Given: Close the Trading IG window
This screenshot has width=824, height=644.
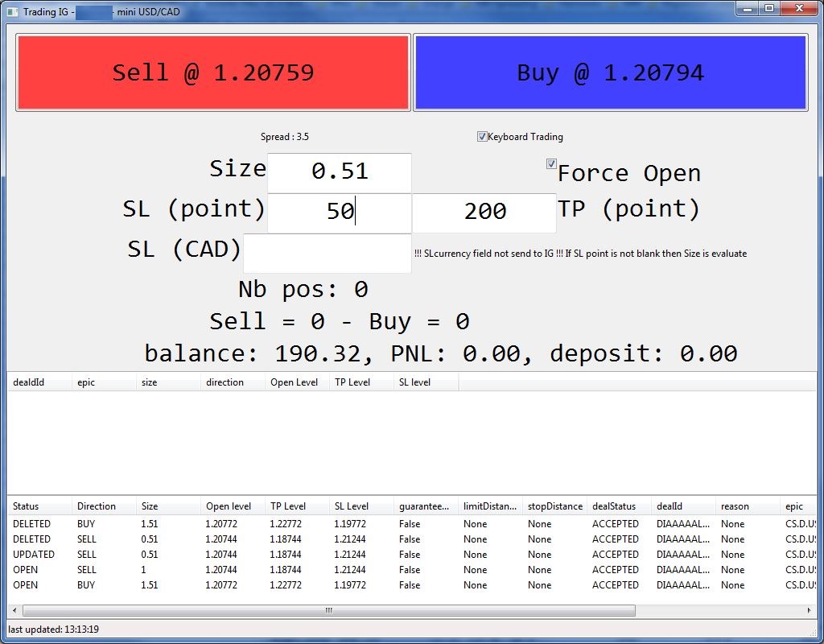Looking at the screenshot, I should coord(799,8).
